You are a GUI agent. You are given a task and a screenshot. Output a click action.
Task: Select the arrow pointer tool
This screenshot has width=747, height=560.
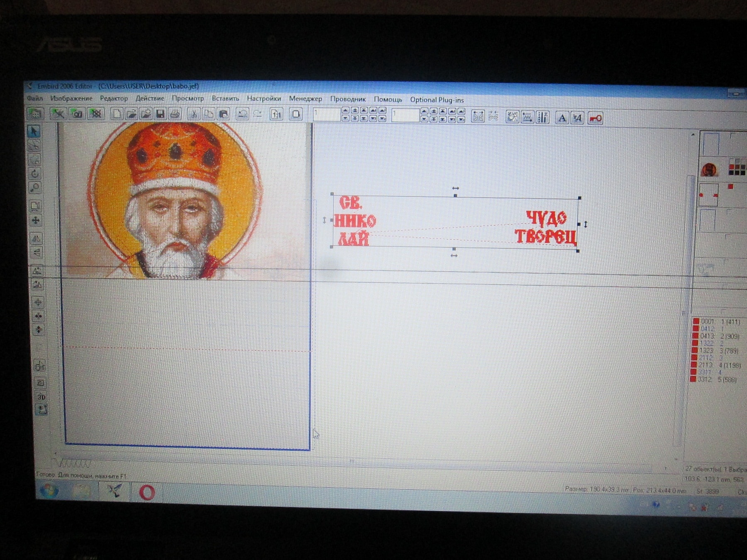34,131
